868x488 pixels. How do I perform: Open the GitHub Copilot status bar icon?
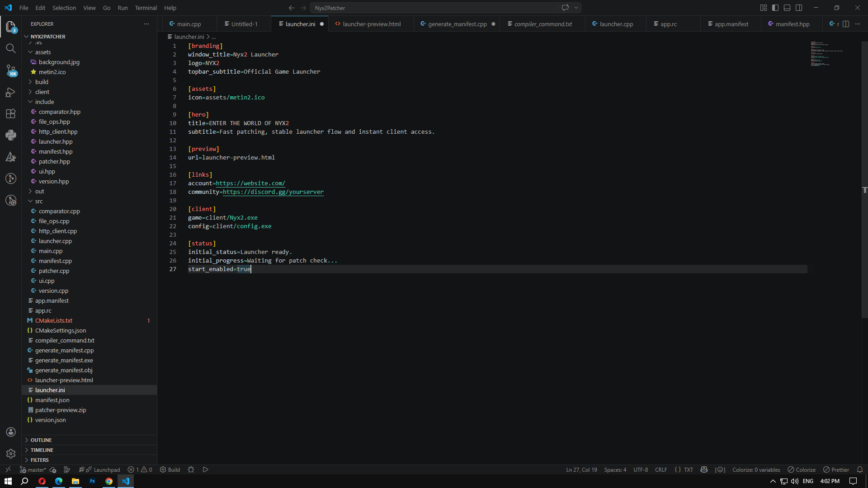703,469
